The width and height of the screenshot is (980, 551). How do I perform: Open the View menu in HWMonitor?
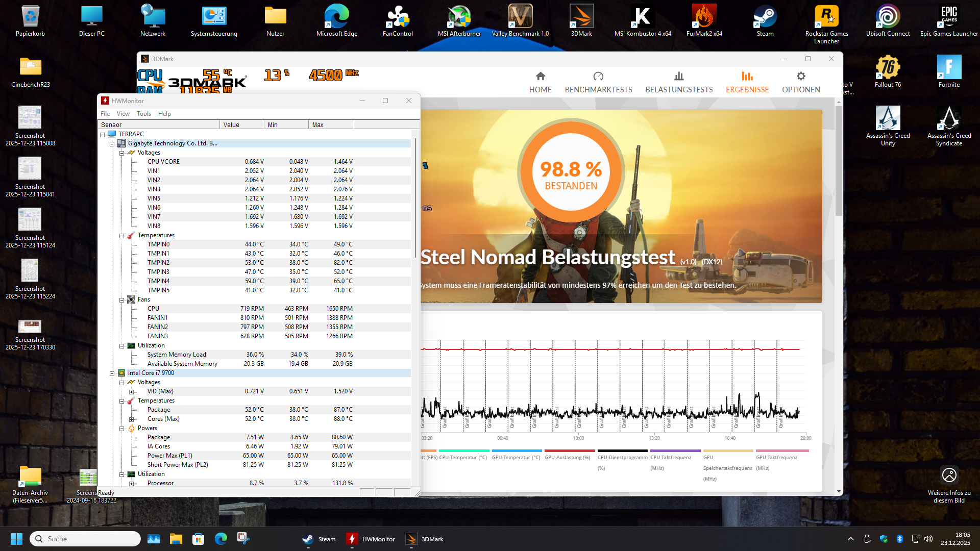123,114
